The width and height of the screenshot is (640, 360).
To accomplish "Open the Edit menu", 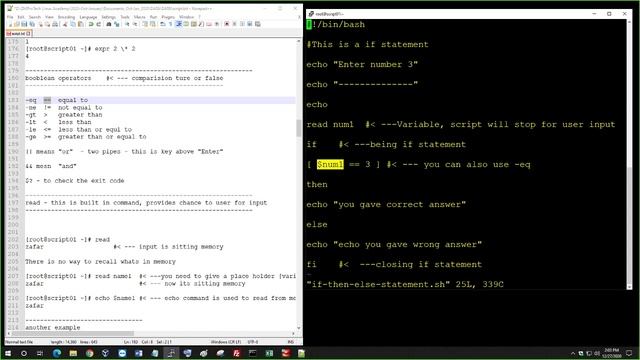I will coord(21,17).
